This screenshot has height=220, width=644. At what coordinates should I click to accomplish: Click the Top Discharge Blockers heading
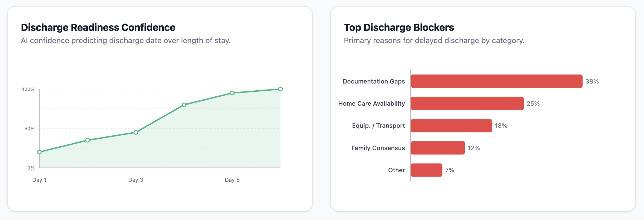point(399,28)
